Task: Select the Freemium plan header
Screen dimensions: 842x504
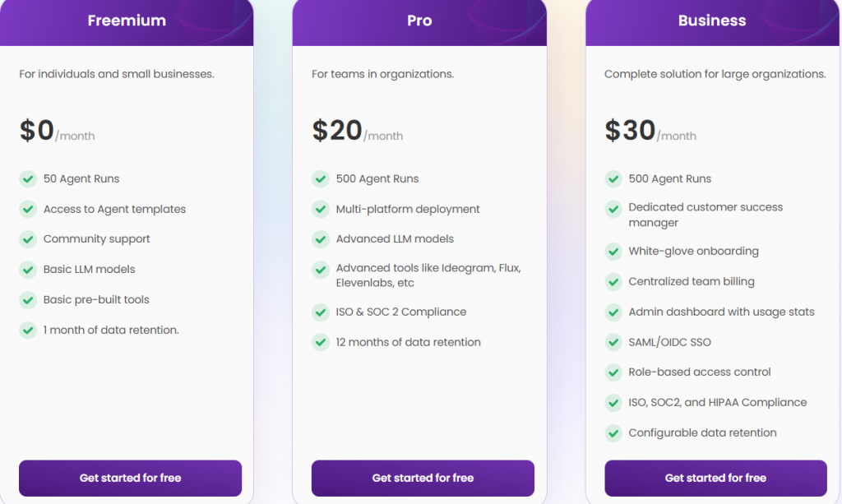Action: pyautogui.click(x=127, y=21)
